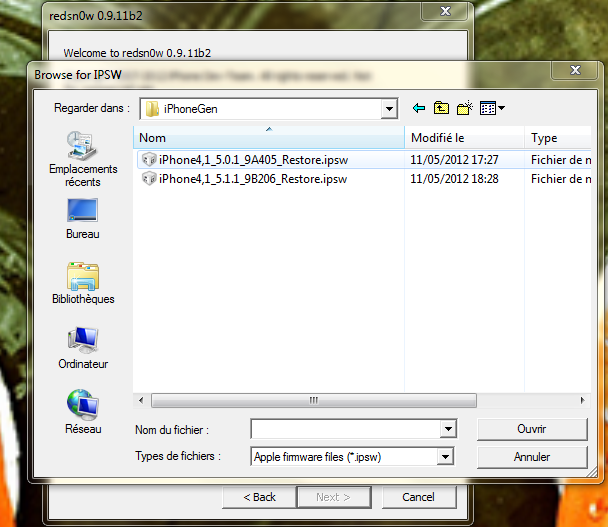Click Back in the redsn0w window

tap(259, 497)
